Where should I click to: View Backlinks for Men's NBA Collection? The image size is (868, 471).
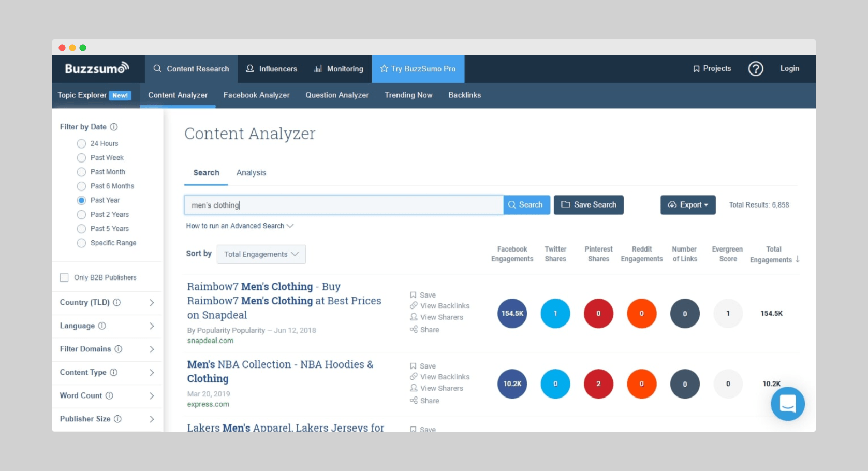pyautogui.click(x=439, y=377)
